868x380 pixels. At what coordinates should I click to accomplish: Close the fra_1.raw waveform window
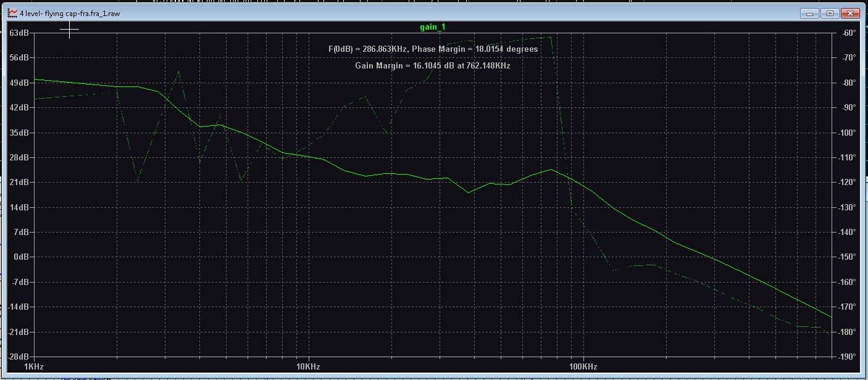(x=851, y=13)
